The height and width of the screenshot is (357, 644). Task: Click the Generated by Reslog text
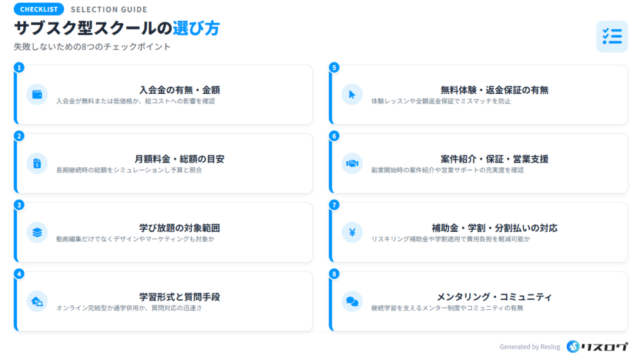[x=528, y=347]
